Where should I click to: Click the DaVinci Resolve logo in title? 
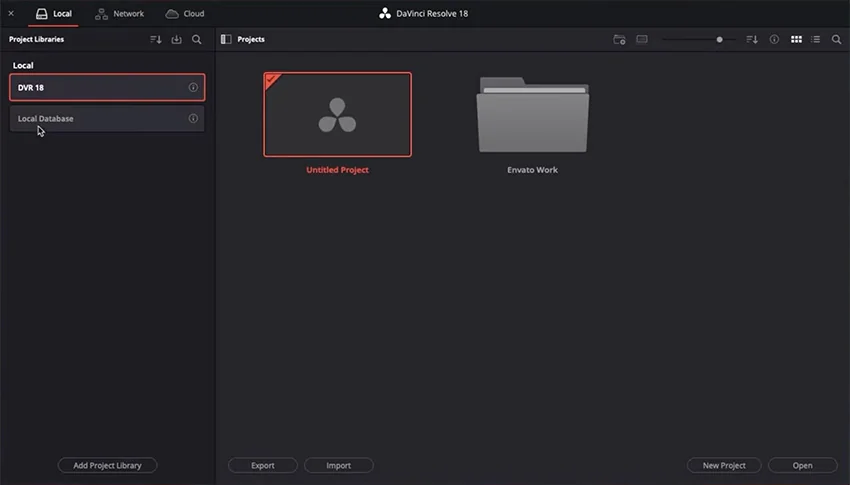coord(385,14)
